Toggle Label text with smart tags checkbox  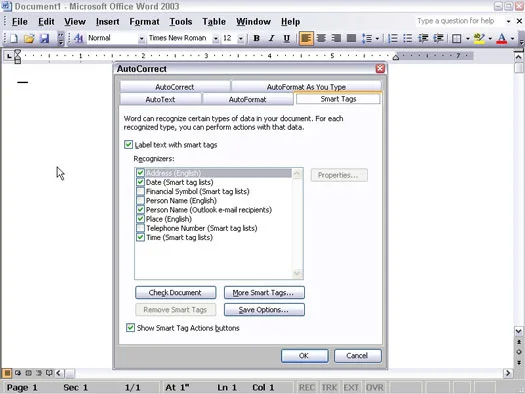tap(129, 145)
